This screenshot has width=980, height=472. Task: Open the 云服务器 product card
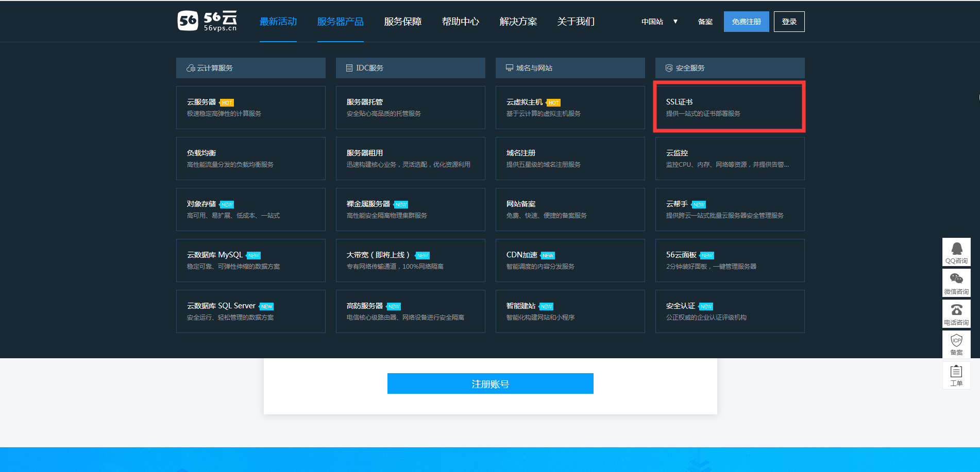point(250,107)
